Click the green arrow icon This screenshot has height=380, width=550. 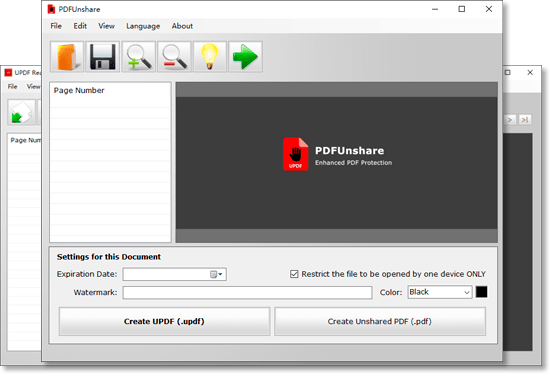click(246, 57)
